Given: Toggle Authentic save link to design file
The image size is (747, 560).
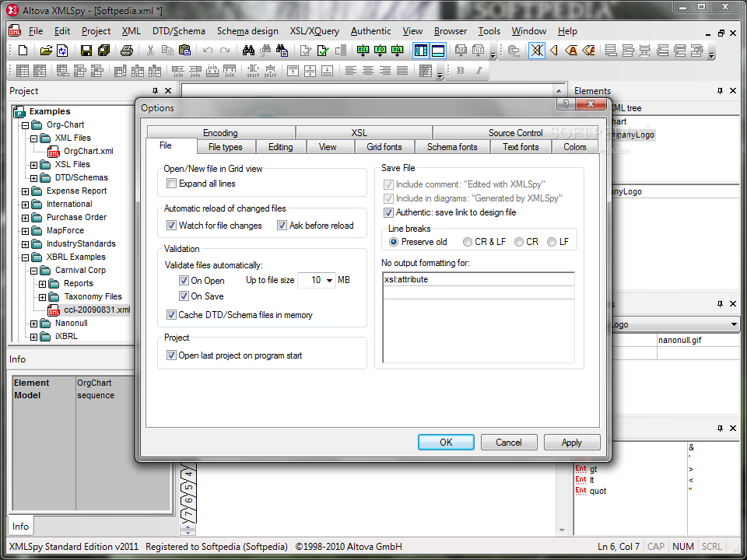Looking at the screenshot, I should point(388,212).
